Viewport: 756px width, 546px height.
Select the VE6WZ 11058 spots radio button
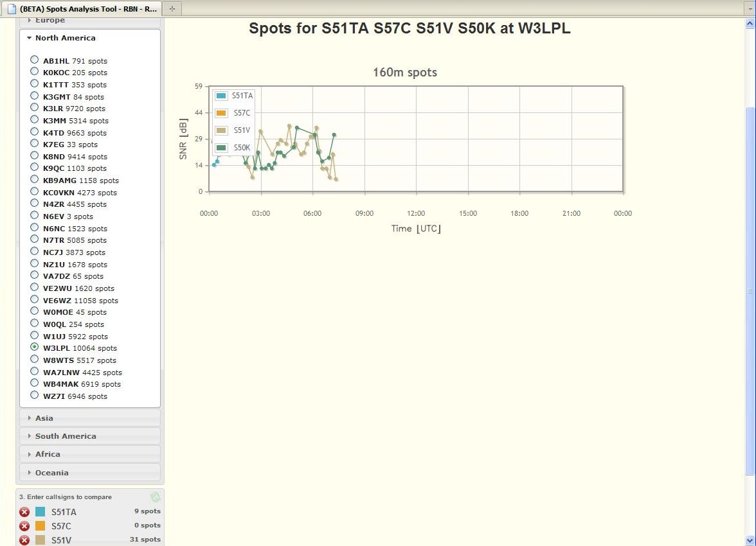click(35, 300)
